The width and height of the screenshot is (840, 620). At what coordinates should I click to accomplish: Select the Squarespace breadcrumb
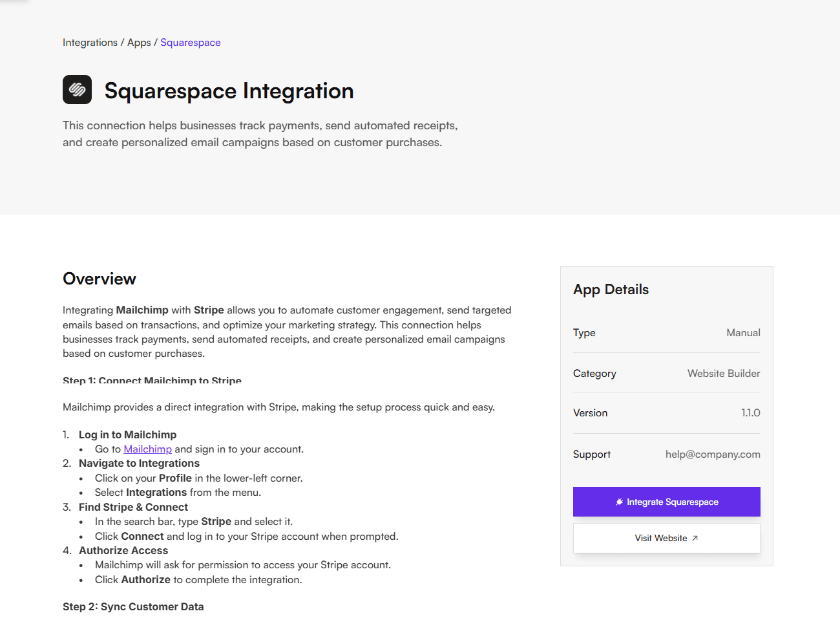click(x=191, y=43)
